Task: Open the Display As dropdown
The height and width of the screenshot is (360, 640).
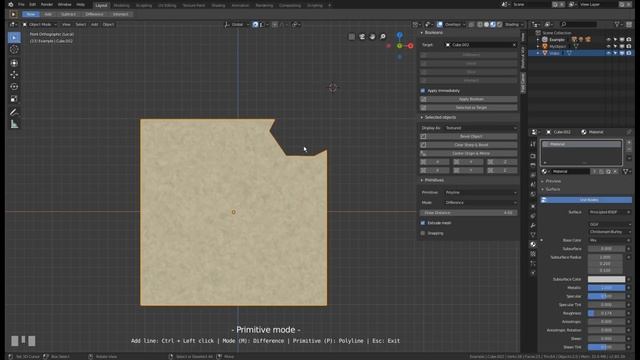Action: (x=481, y=128)
